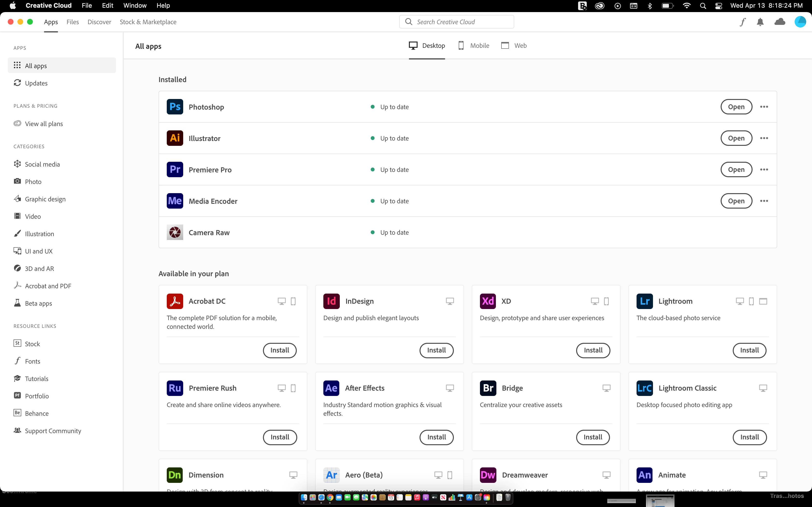Click the After Effects app icon

pos(331,388)
